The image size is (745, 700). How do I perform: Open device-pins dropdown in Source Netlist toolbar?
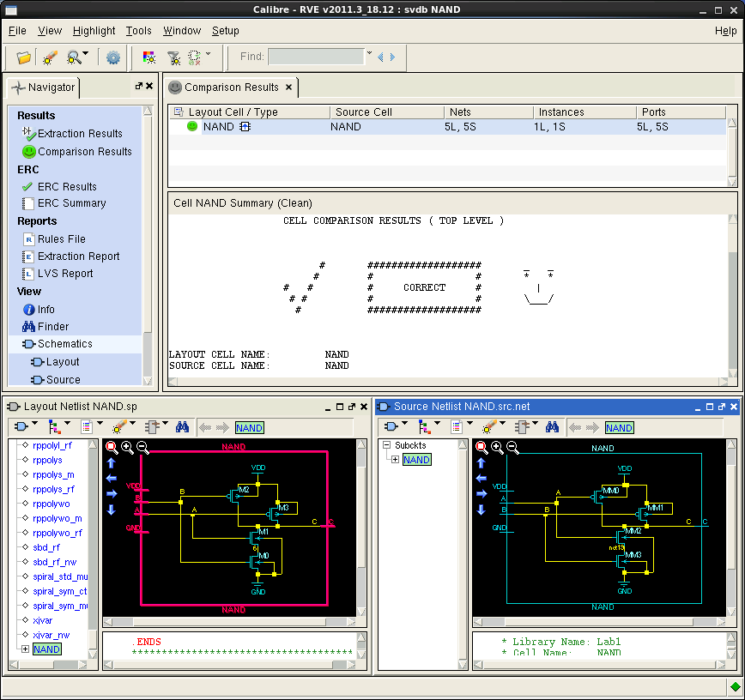[x=535, y=423]
